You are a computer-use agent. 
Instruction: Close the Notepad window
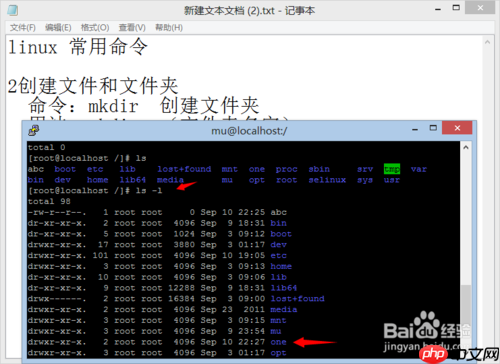pos(480,8)
